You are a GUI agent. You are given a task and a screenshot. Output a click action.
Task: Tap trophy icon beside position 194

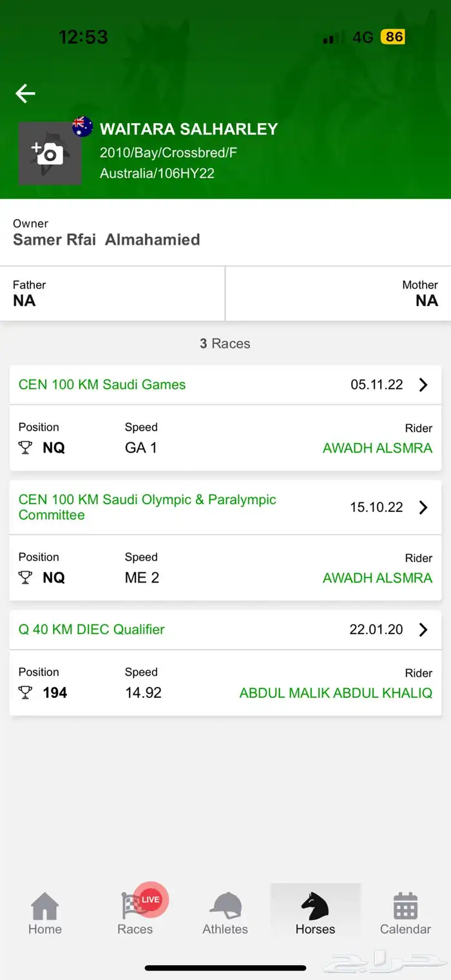tap(25, 693)
